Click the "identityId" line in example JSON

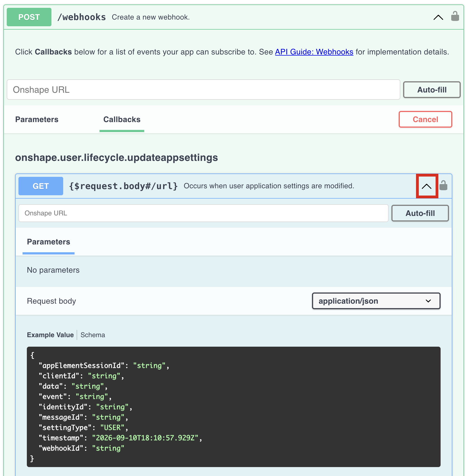[x=86, y=407]
